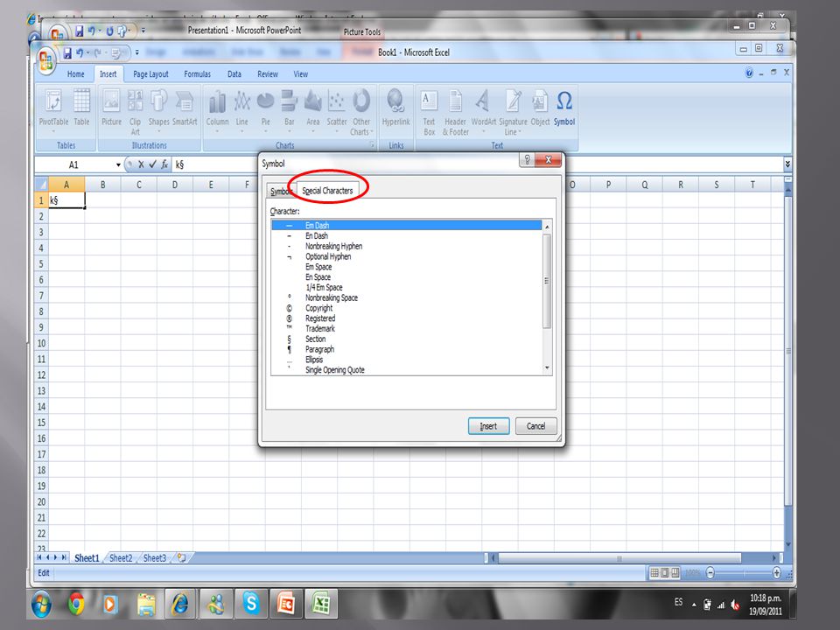Click the Insert button in Symbol dialog
This screenshot has height=630, width=840.
[488, 426]
